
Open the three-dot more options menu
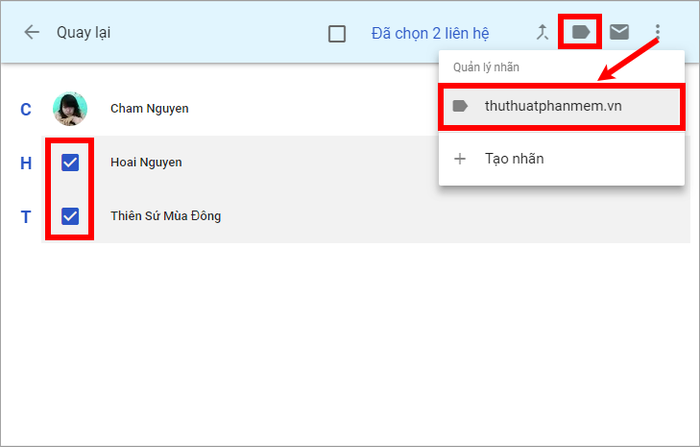pyautogui.click(x=657, y=32)
